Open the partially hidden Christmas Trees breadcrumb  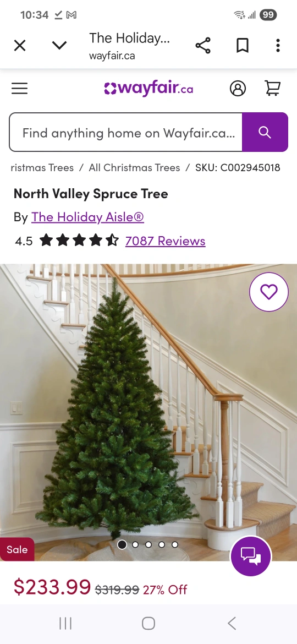[42, 167]
